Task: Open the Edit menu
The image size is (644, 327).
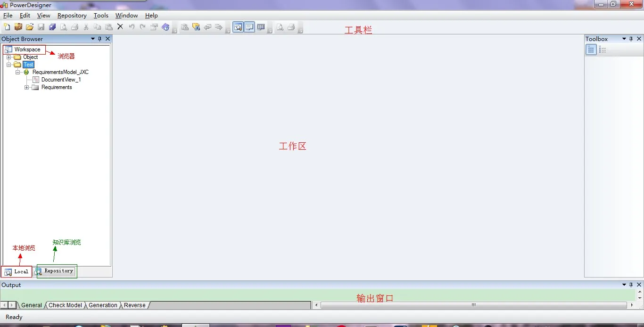Action: [x=25, y=16]
